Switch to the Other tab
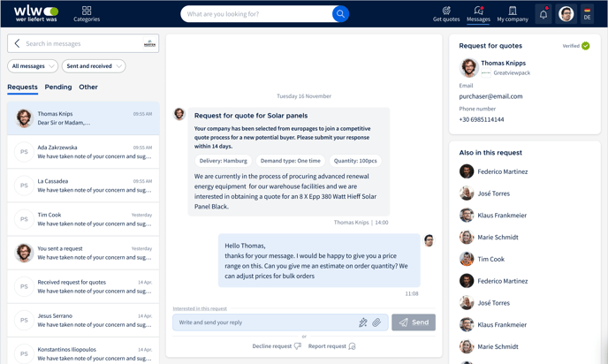Screen dimensions: 608x364 (x=88, y=87)
